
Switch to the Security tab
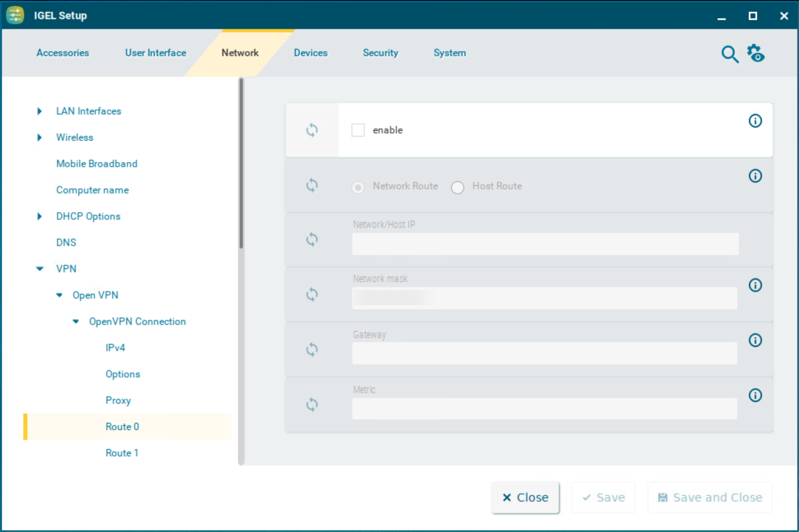pyautogui.click(x=380, y=53)
